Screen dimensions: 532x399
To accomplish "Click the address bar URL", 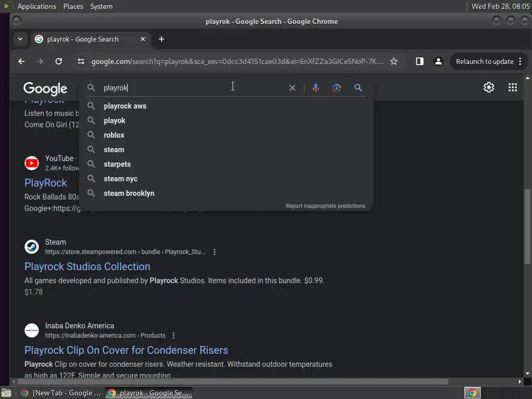I will point(237,61).
